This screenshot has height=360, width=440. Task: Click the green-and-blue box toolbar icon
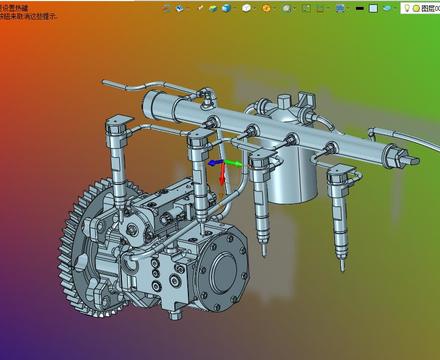tap(213, 8)
